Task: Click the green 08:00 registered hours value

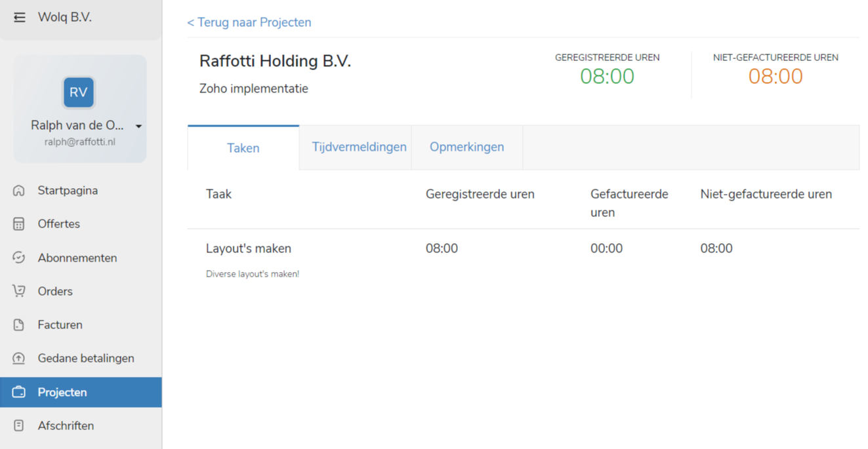Action: (608, 77)
